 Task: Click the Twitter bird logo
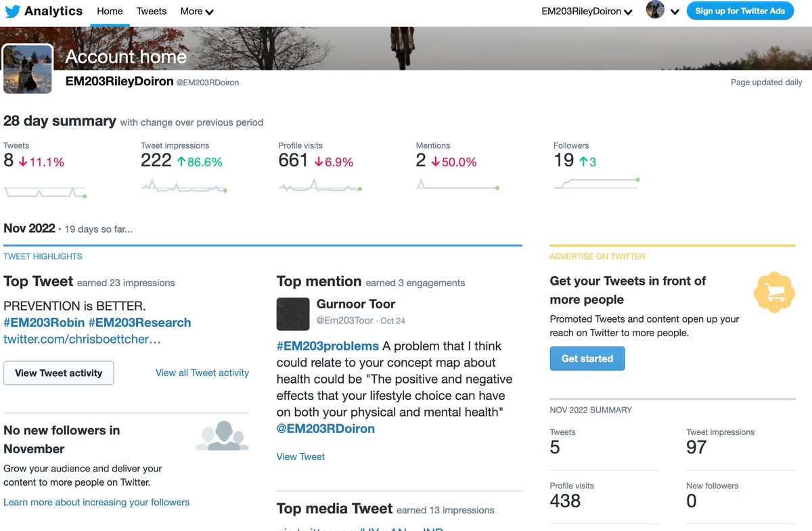pos(12,11)
